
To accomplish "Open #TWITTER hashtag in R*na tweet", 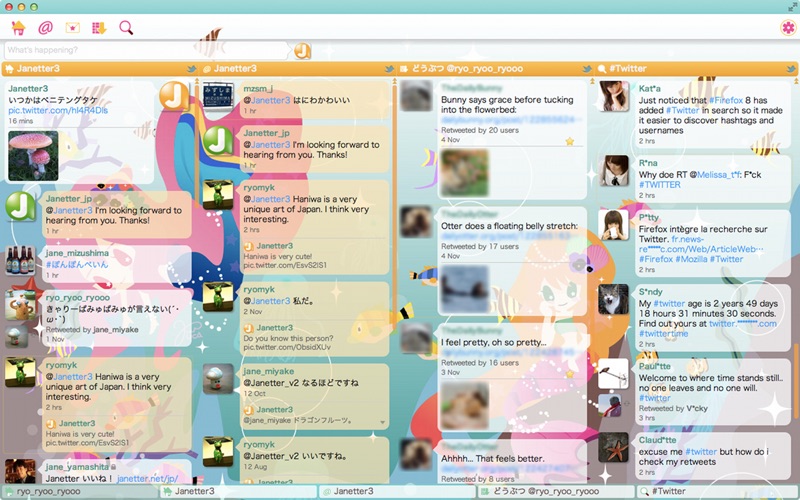I will tap(660, 185).
